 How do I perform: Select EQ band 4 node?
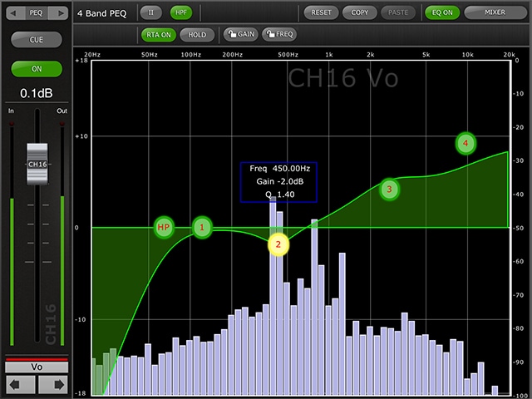465,143
